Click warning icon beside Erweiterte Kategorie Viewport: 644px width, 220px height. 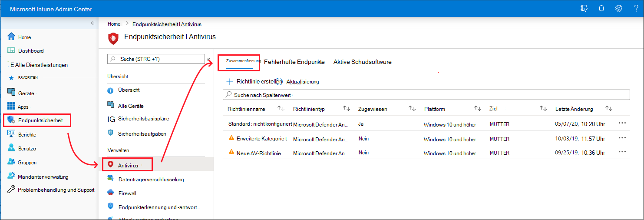231,138
